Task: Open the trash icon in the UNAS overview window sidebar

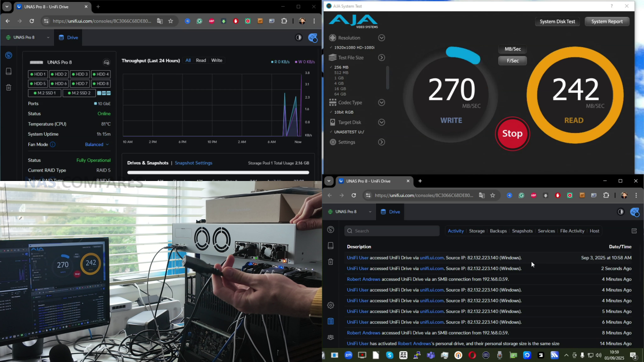Action: (x=8, y=87)
